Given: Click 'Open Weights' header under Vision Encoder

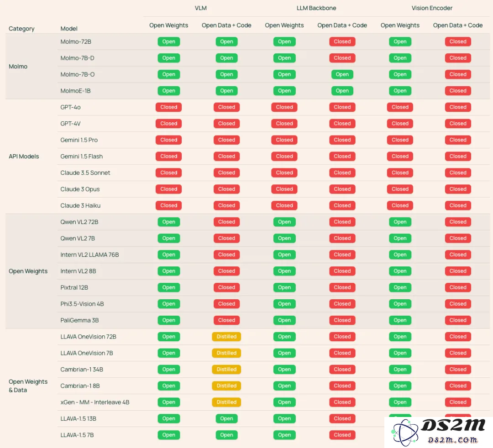Looking at the screenshot, I should [400, 25].
